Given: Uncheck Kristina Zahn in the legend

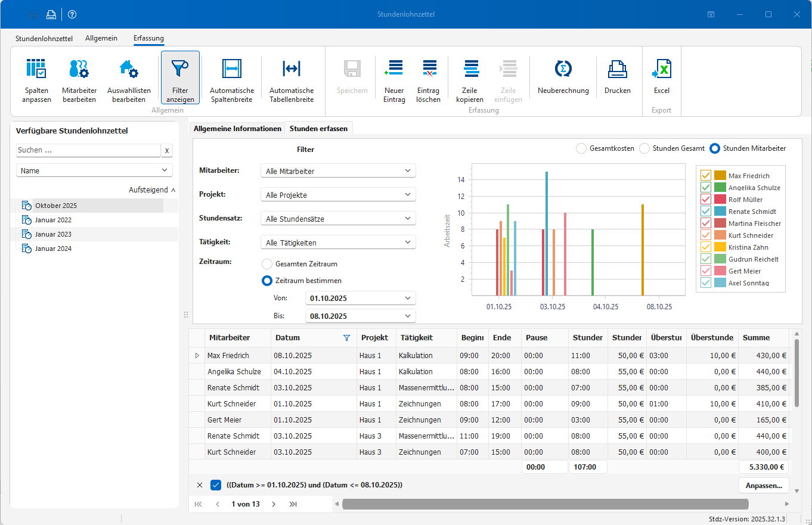Looking at the screenshot, I should pyautogui.click(x=704, y=247).
